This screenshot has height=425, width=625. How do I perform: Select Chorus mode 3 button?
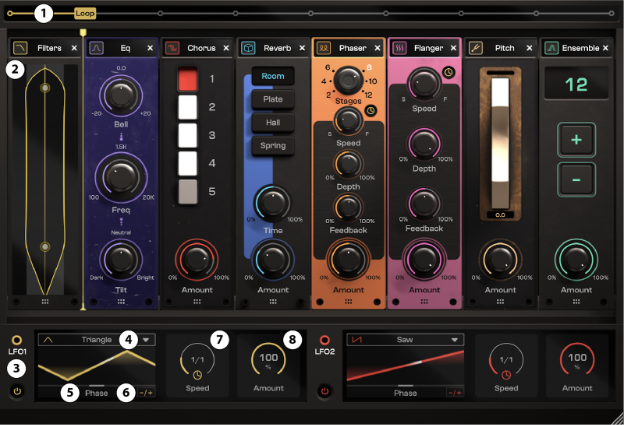[187, 135]
